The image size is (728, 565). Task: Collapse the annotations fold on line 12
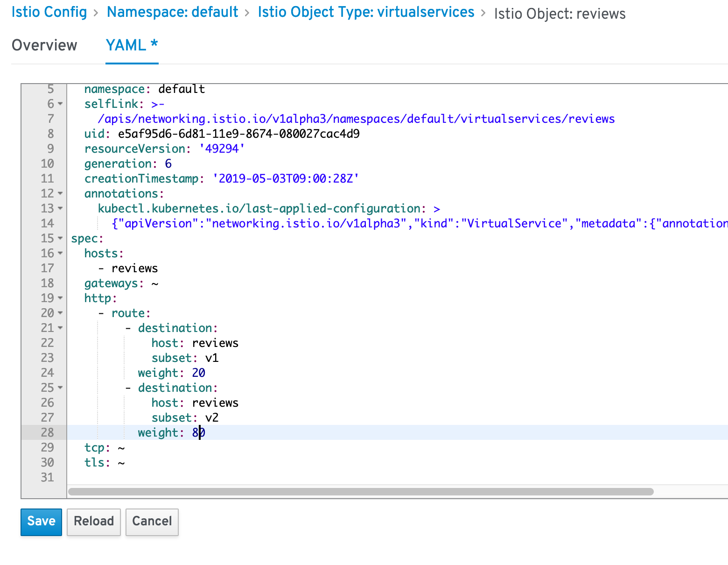(60, 193)
